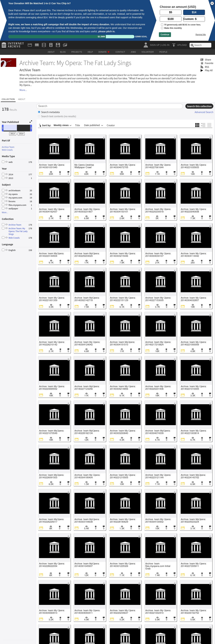This screenshot has height=644, width=215.
Task: Open the Date published sort dropdown
Action: coord(93,125)
